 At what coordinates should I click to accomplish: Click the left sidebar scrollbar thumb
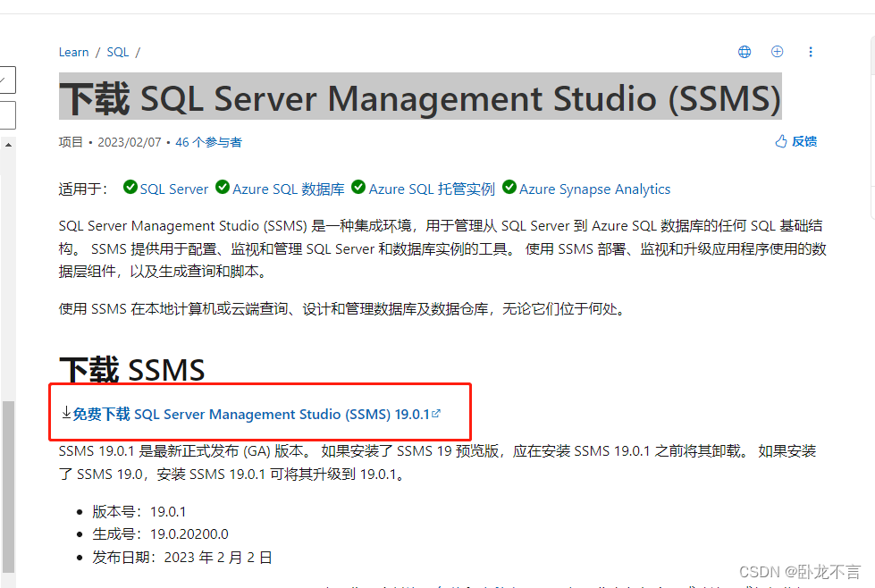click(x=8, y=486)
